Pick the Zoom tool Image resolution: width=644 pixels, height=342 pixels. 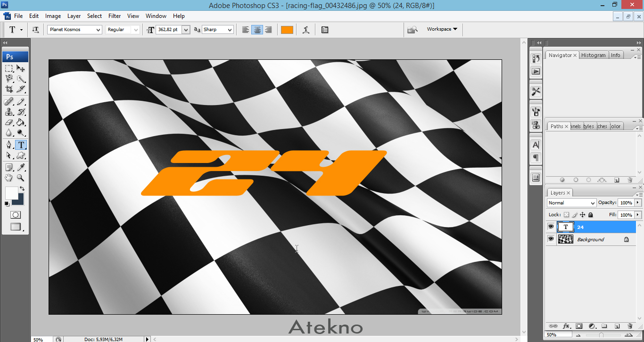(x=21, y=178)
